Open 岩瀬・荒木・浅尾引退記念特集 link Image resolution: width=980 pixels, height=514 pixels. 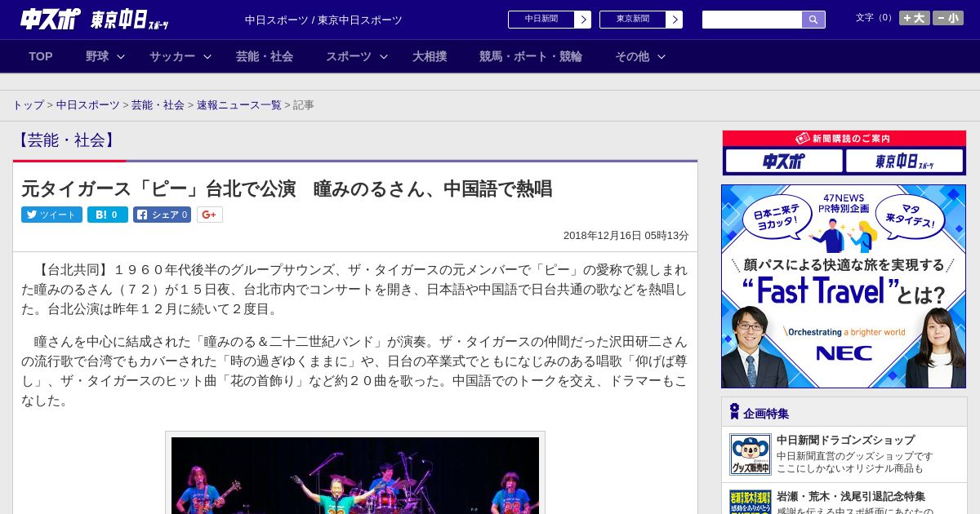pyautogui.click(x=851, y=496)
